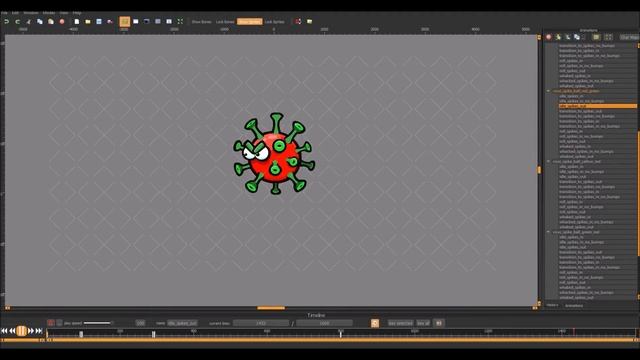This screenshot has width=640, height=360.
Task: Toggle the Lock Bones button
Action: pos(225,22)
